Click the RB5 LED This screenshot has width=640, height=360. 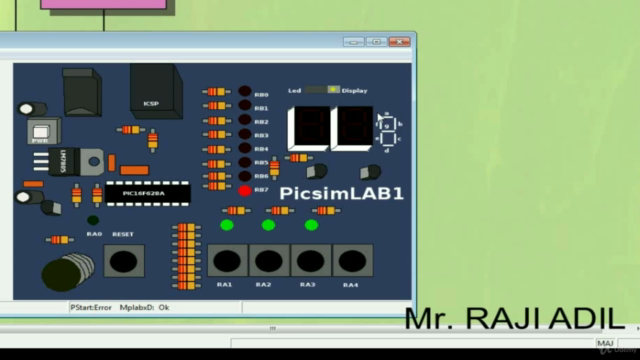tap(244, 162)
